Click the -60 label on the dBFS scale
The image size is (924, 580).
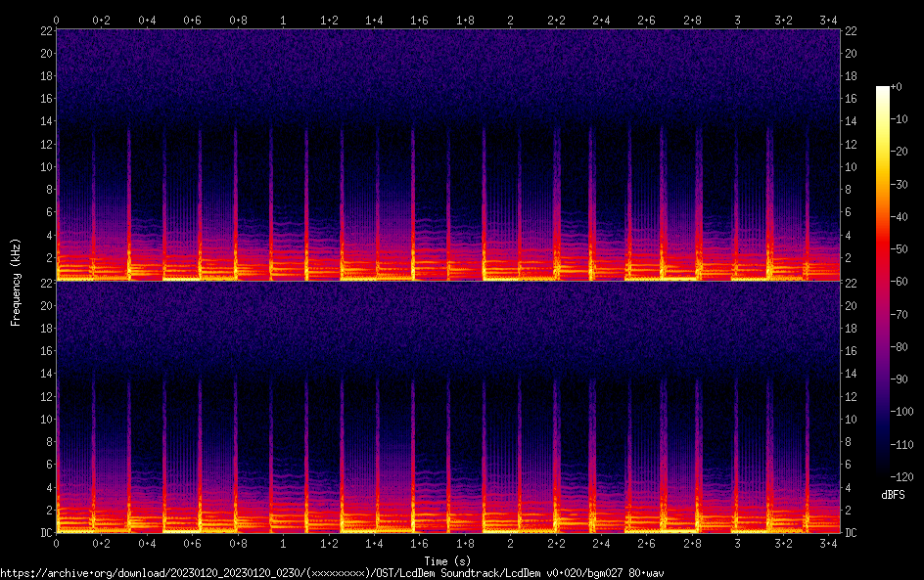[x=903, y=282]
